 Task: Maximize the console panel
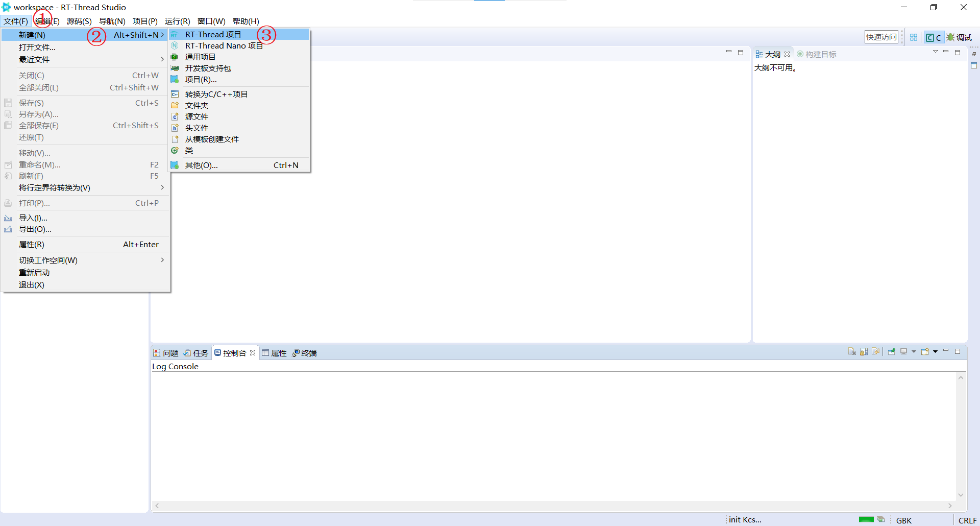tap(958, 351)
